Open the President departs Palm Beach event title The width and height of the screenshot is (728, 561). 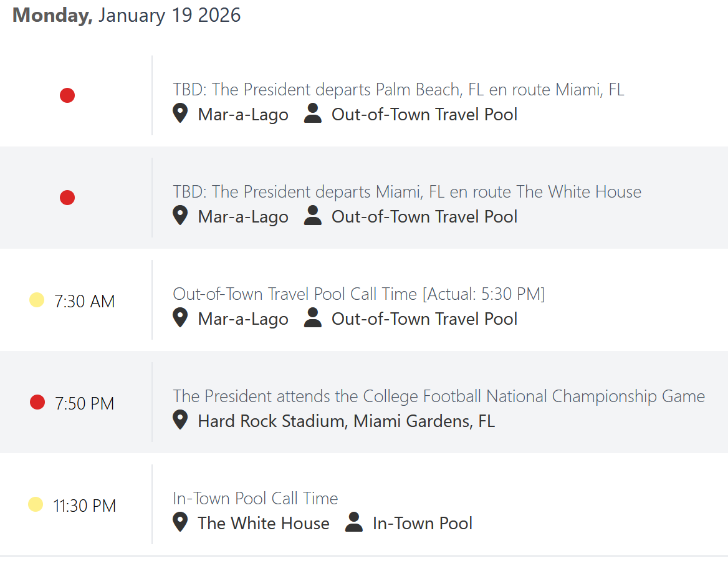[x=398, y=90]
